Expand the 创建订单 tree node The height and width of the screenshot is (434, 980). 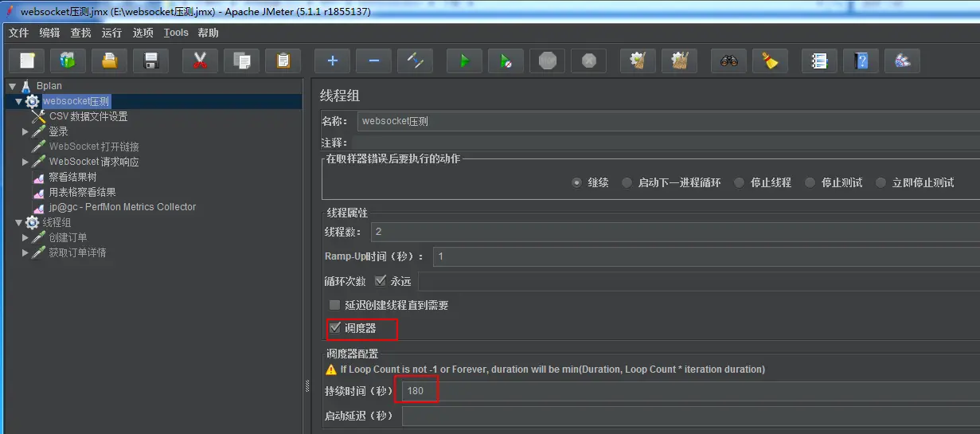pos(25,237)
